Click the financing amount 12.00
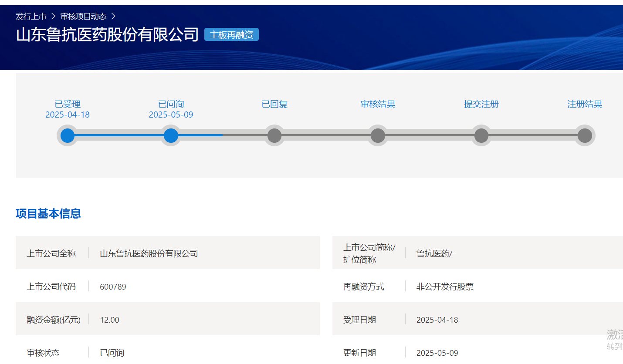The image size is (623, 364). click(109, 320)
